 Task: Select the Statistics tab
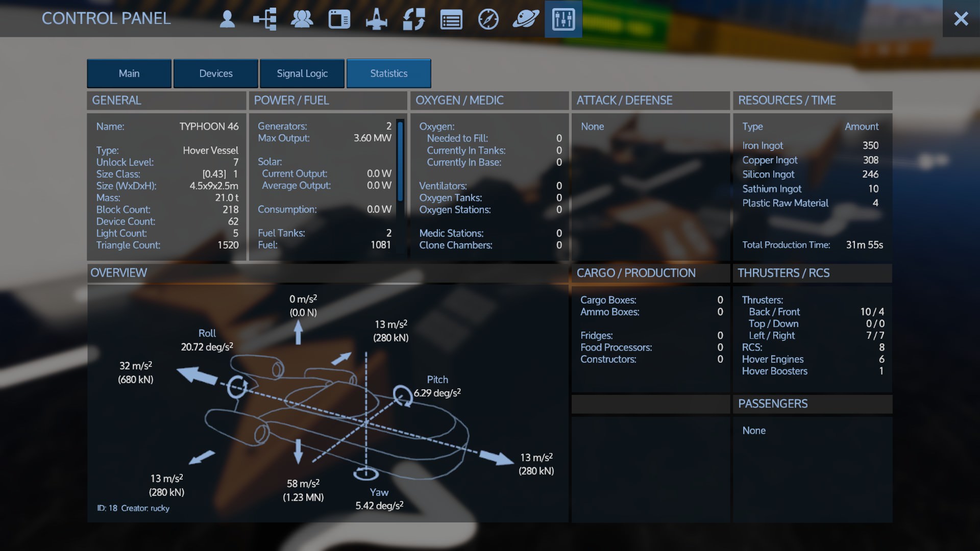[x=389, y=73]
